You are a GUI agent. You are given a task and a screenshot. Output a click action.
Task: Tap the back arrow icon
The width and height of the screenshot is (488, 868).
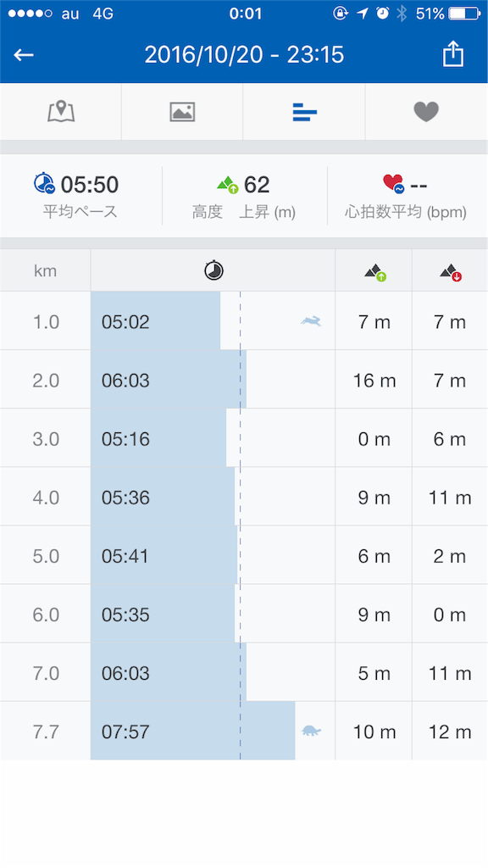pos(24,54)
